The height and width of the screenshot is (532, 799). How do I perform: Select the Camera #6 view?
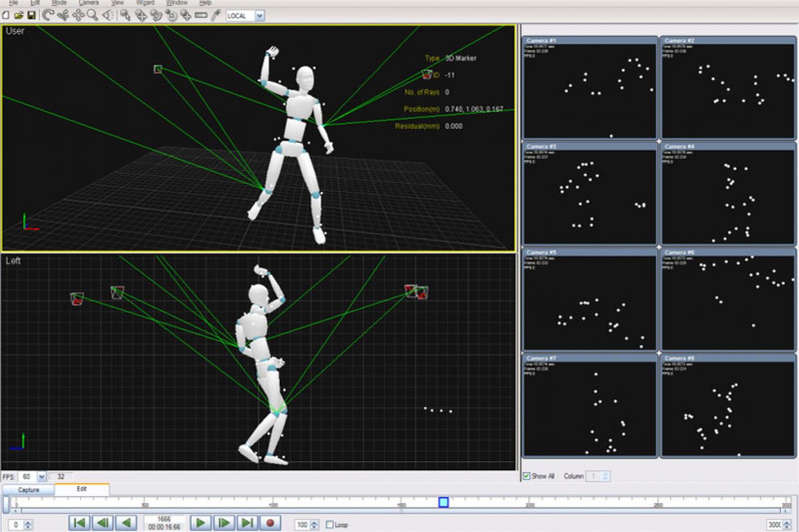[x=728, y=300]
